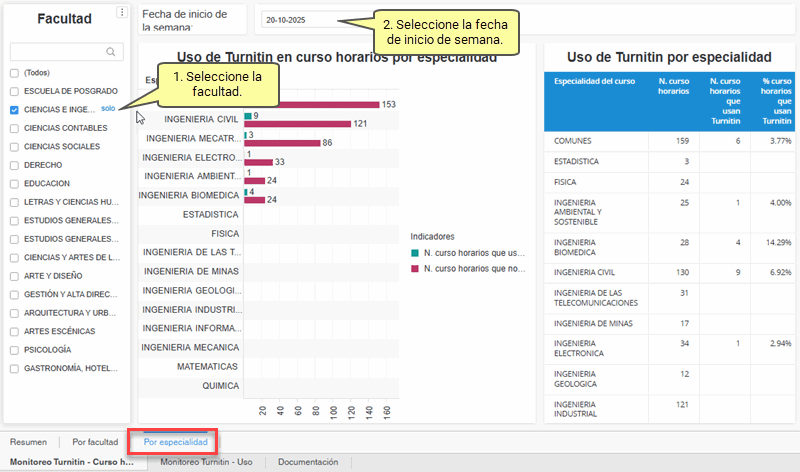
Task: Select the ARTES ESCÉNICAS checkbox
Action: pyautogui.click(x=14, y=331)
